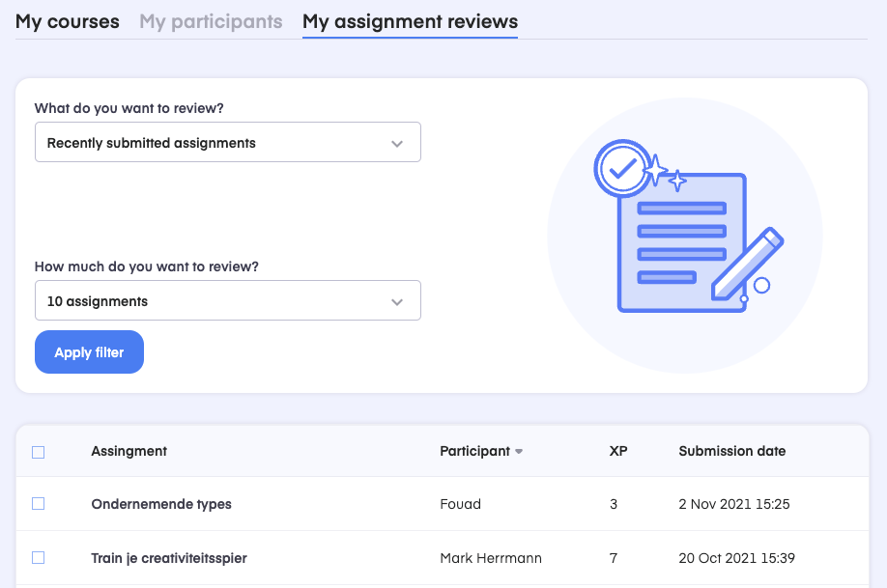887x588 pixels.
Task: Click the XP column header
Action: [618, 451]
